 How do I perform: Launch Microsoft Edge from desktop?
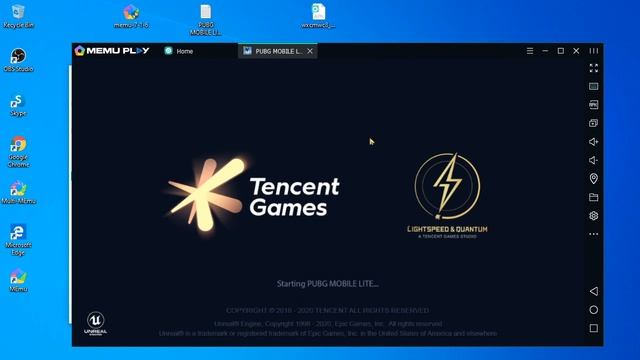[18, 240]
